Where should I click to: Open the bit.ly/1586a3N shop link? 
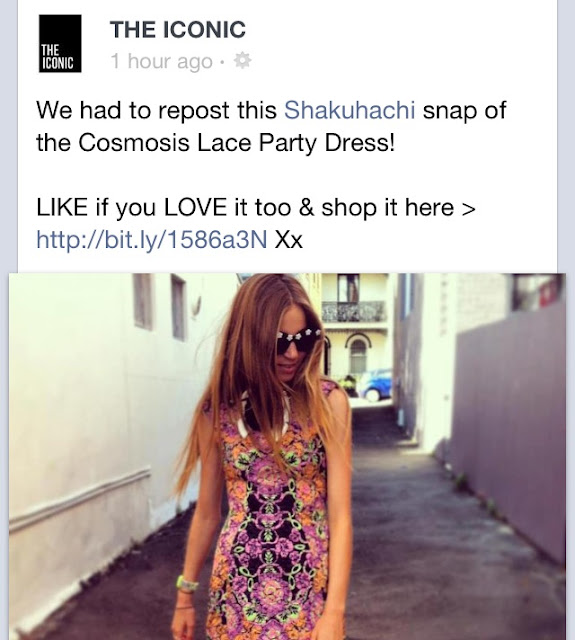[152, 239]
